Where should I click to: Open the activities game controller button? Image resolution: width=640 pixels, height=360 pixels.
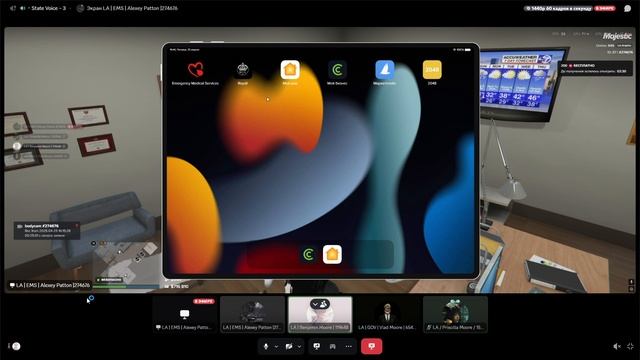pos(333,347)
